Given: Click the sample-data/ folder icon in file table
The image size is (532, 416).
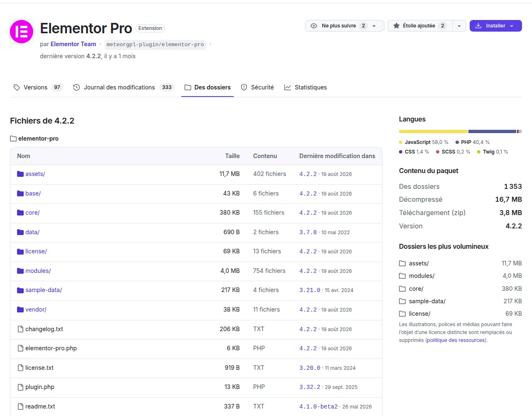Looking at the screenshot, I should coord(20,290).
